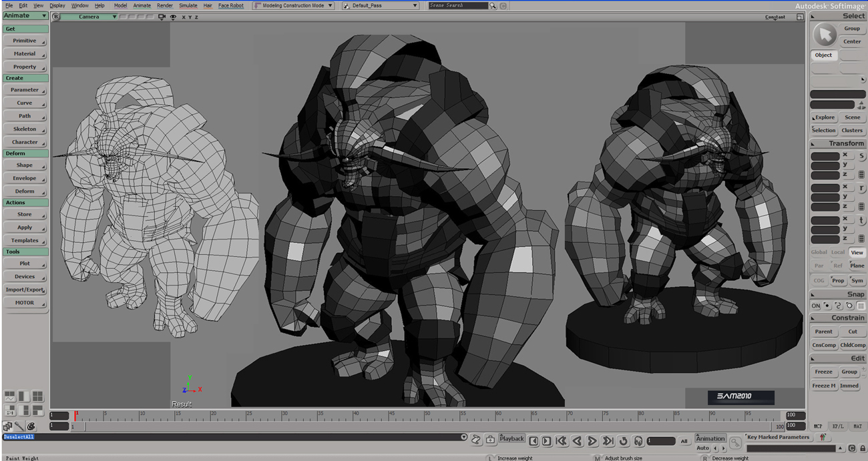Open the Simulate menu
Image resolution: width=868 pixels, height=461 pixels.
click(x=188, y=5)
